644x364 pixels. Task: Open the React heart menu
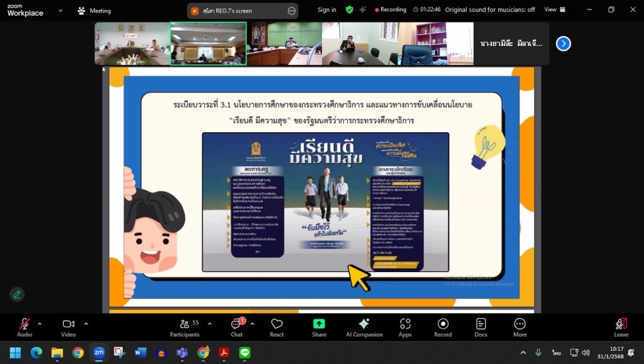[x=277, y=327]
